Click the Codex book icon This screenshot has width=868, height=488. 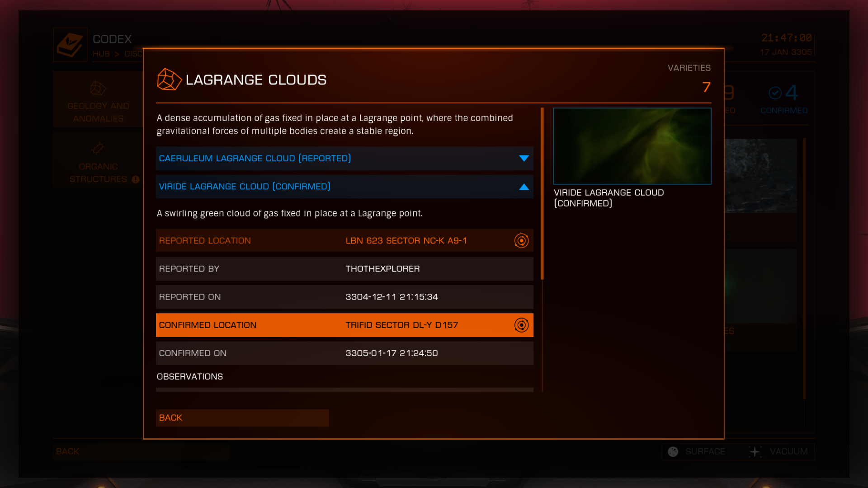70,45
